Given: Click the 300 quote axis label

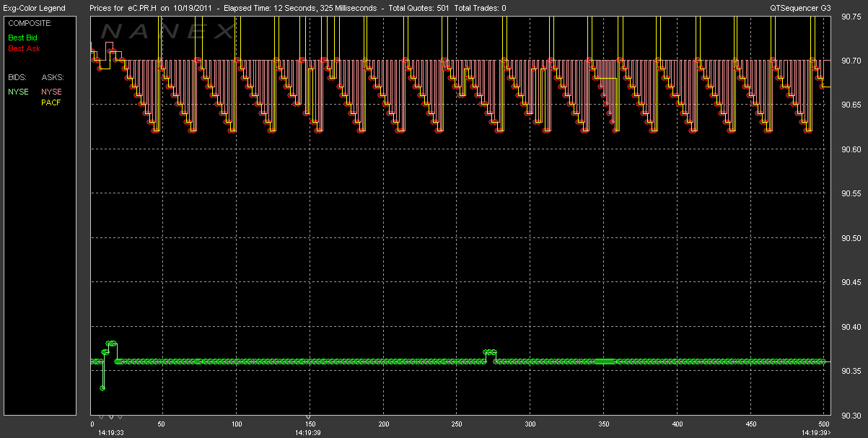Looking at the screenshot, I should click(530, 424).
